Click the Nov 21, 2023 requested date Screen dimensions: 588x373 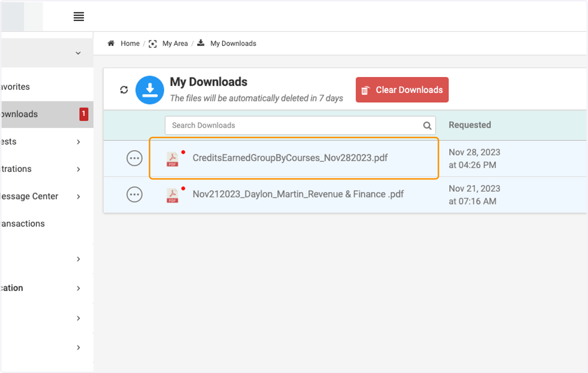[x=474, y=195]
